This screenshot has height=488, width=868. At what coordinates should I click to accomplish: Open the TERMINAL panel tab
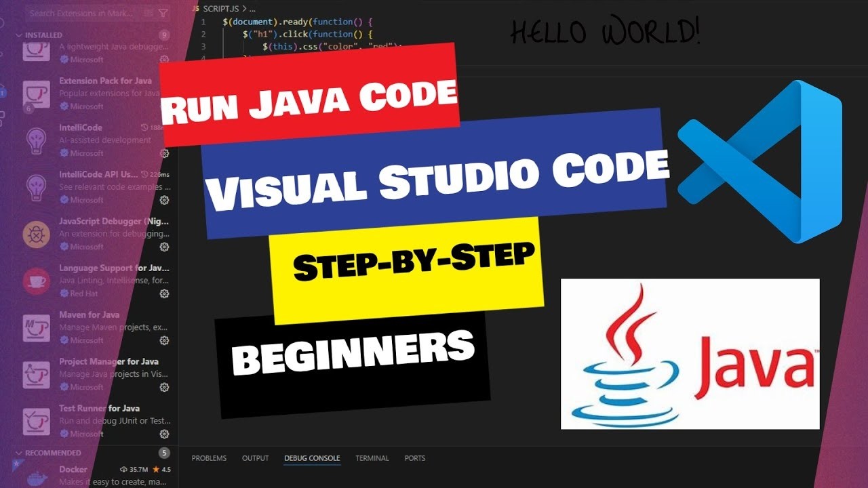[x=372, y=458]
